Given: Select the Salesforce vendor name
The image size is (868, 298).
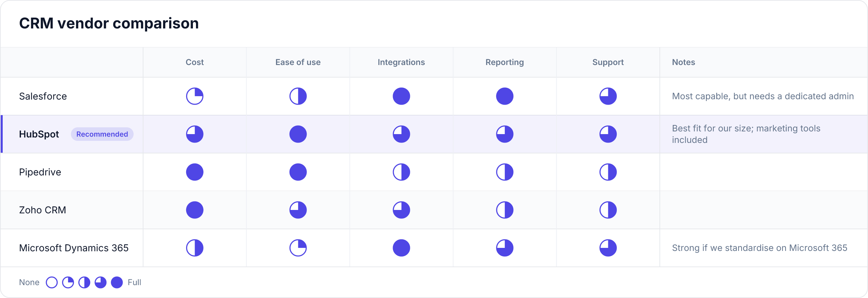Looking at the screenshot, I should (43, 96).
